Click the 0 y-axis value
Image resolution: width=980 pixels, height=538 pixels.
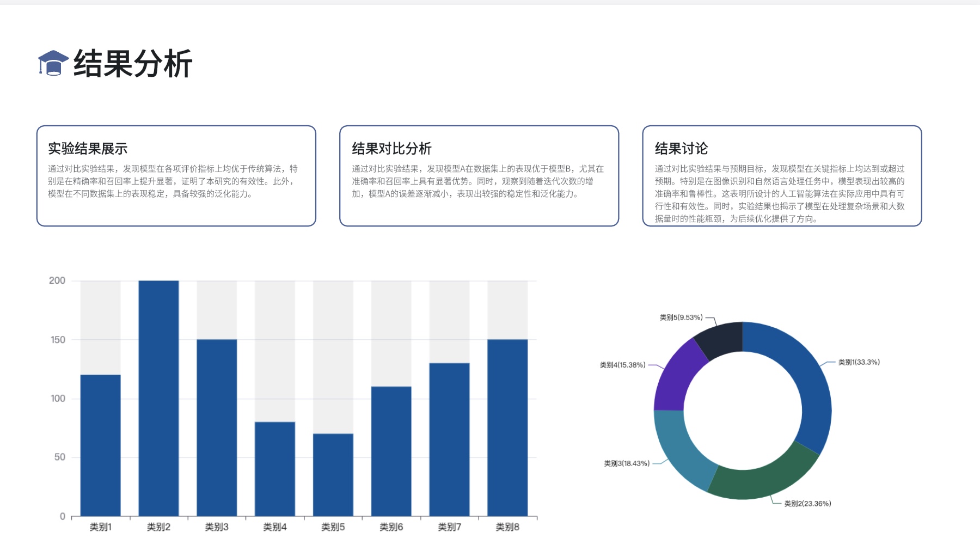point(63,516)
